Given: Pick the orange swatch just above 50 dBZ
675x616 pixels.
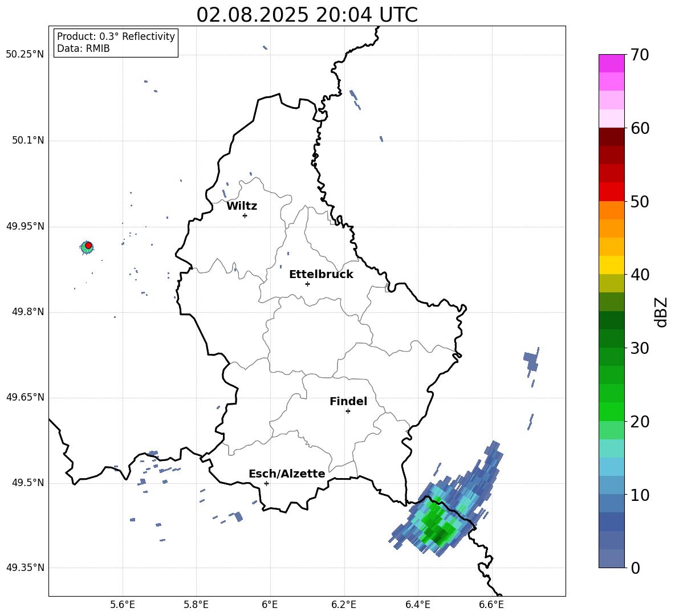Looking at the screenshot, I should [611, 210].
